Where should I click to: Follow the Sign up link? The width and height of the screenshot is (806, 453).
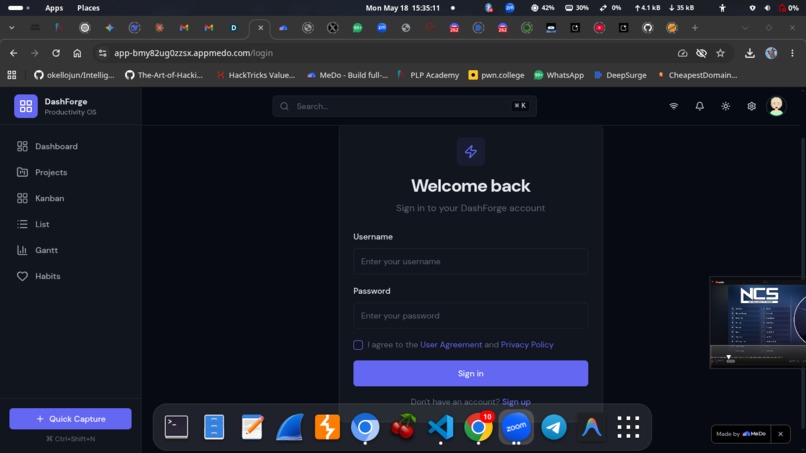pyautogui.click(x=516, y=402)
